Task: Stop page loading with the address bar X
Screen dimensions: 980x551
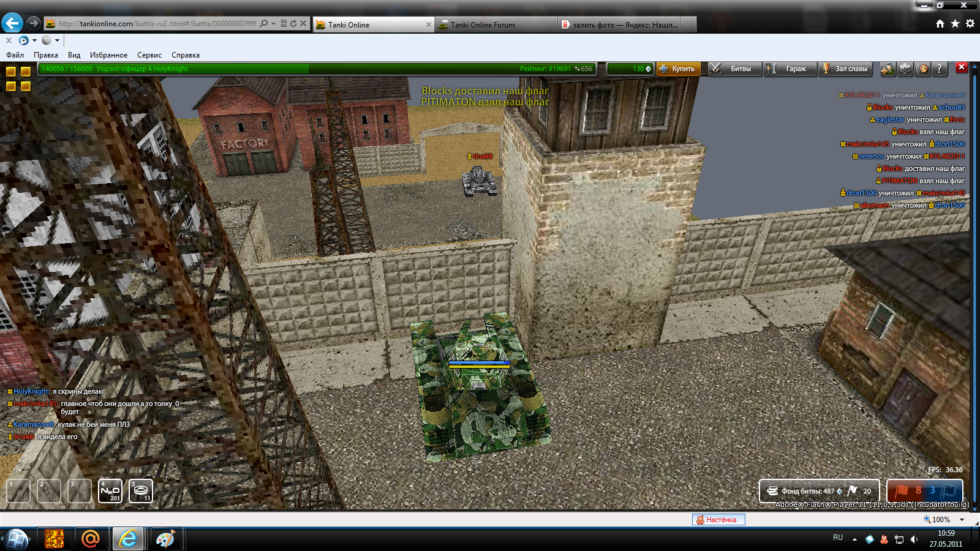Action: pyautogui.click(x=303, y=24)
